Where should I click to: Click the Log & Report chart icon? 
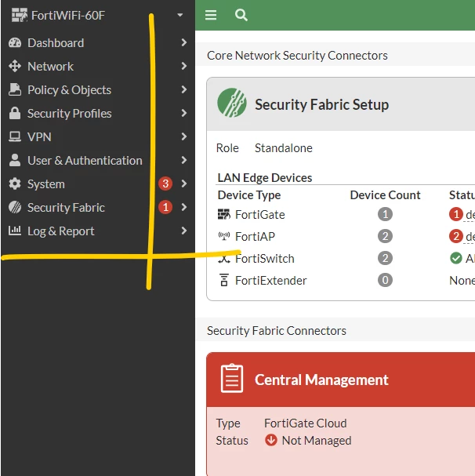(x=15, y=231)
